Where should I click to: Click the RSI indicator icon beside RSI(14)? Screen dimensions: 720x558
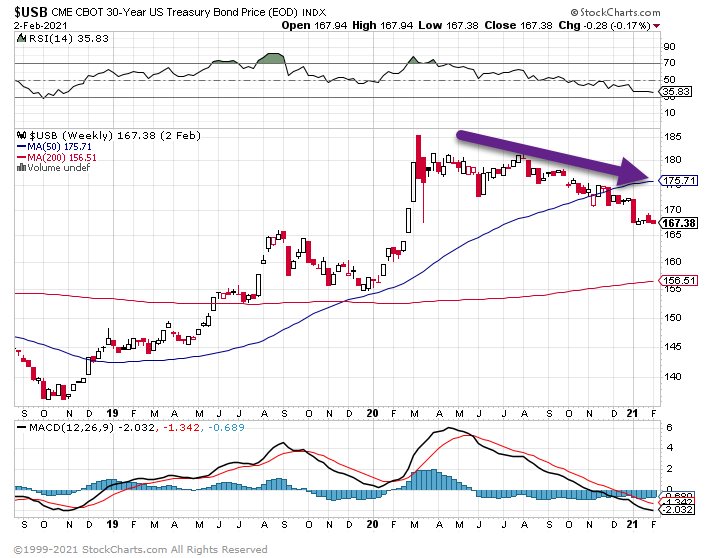(x=21, y=38)
